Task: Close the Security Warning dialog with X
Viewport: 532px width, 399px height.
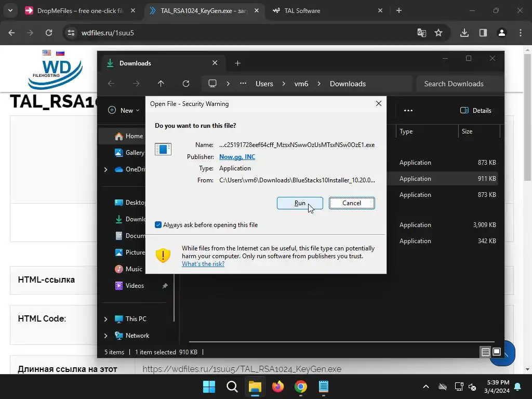Action: point(379,103)
